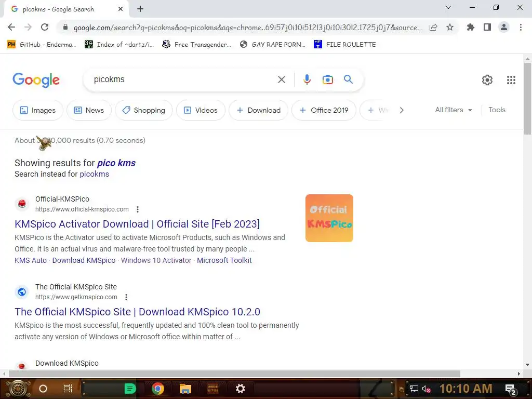
Task: Open the Tools search options
Action: point(497,110)
